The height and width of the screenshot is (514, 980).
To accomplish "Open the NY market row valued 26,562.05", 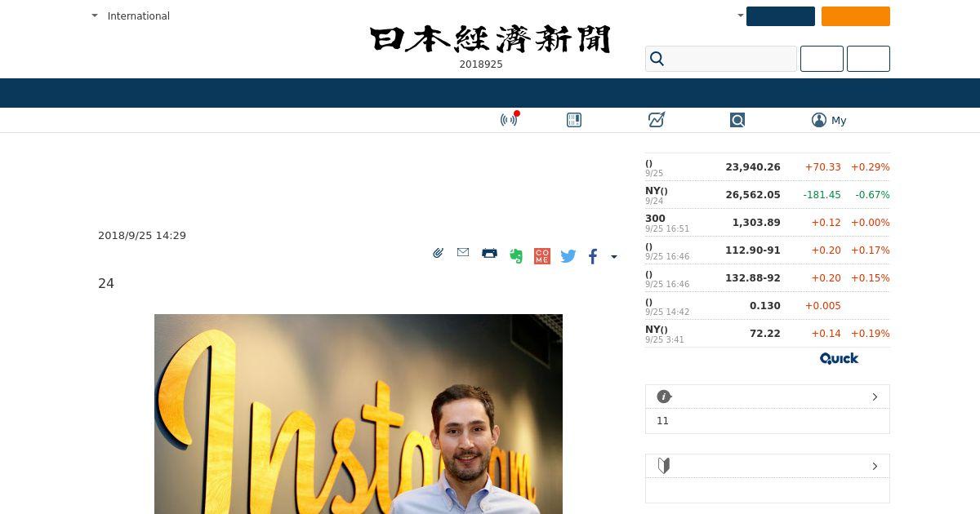I will pos(768,195).
